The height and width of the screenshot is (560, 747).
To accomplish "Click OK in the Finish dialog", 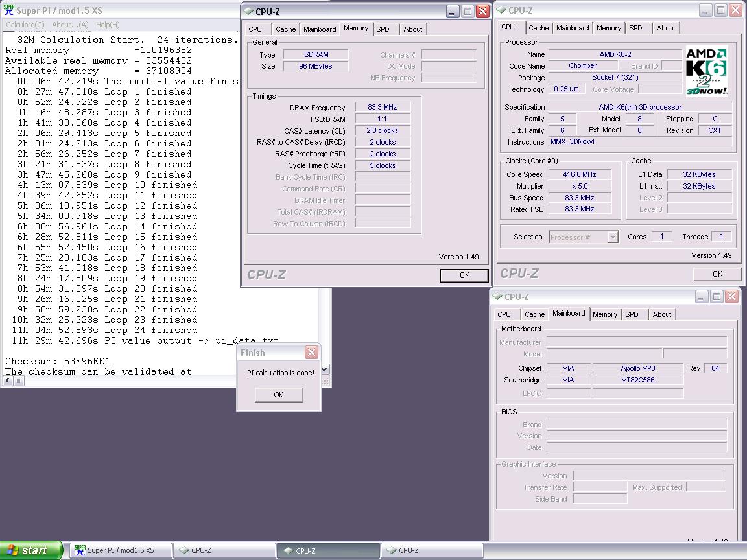I will point(279,395).
